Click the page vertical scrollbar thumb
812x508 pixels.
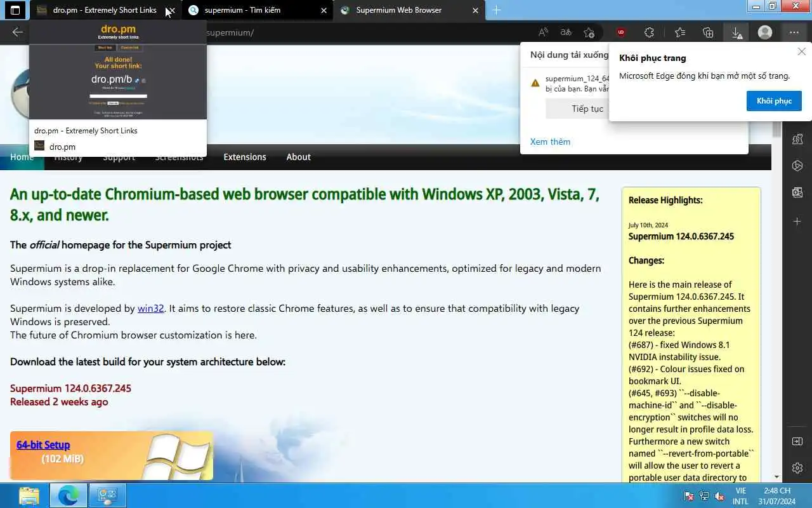776,130
